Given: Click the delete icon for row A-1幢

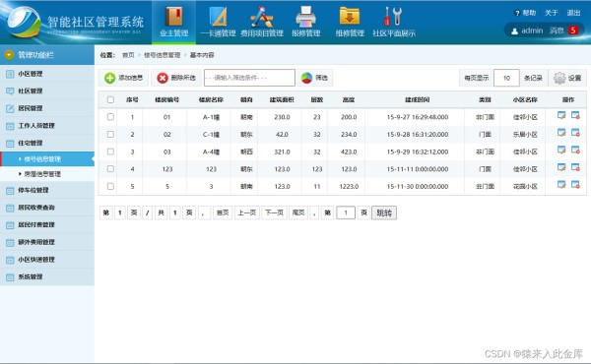Looking at the screenshot, I should point(575,115).
